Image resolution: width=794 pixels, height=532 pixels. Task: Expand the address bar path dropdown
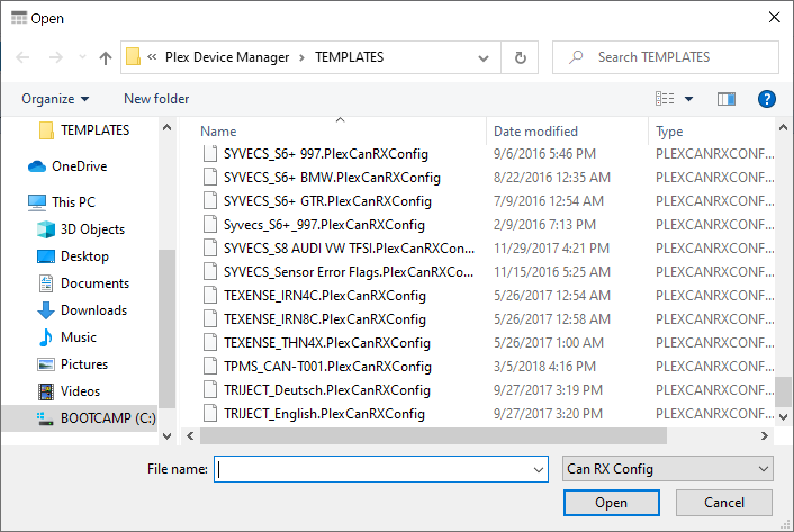(483, 58)
